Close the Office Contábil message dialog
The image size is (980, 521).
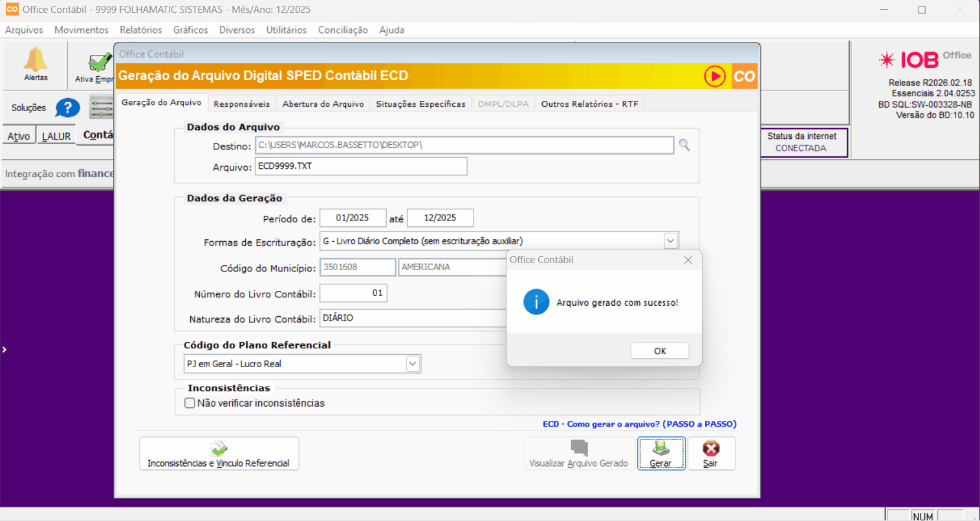tap(688, 260)
